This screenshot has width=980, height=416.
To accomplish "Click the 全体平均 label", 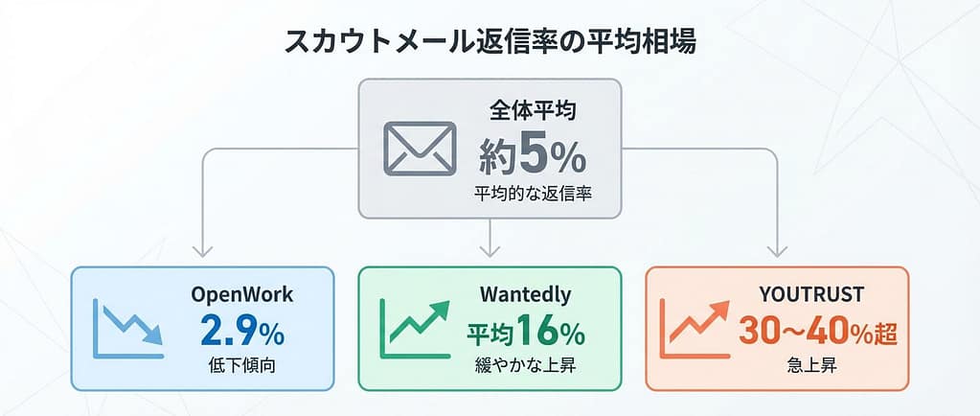I will point(533,111).
